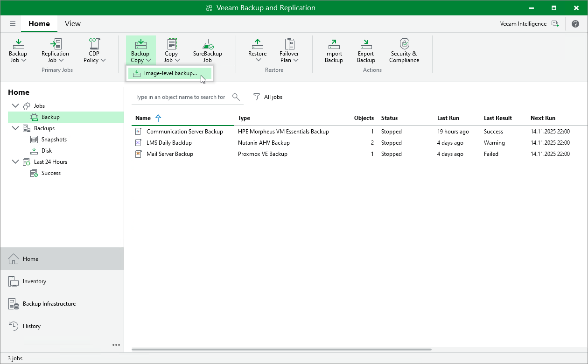This screenshot has height=364, width=588.
Task: Choose Image-level backup... from dropdown
Action: coord(170,73)
